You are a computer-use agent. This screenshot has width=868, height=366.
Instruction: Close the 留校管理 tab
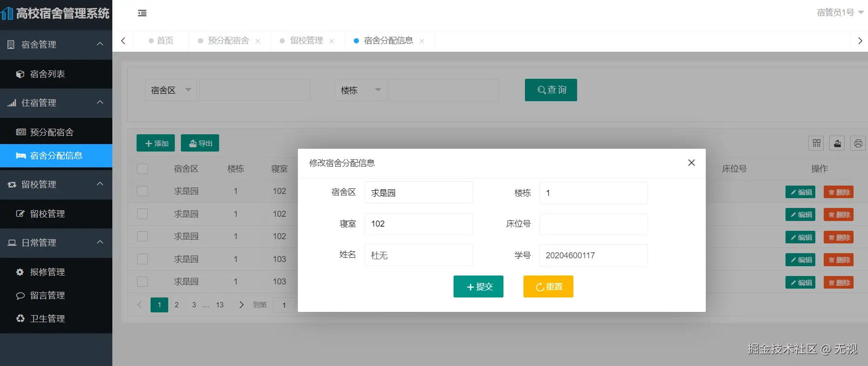(331, 41)
